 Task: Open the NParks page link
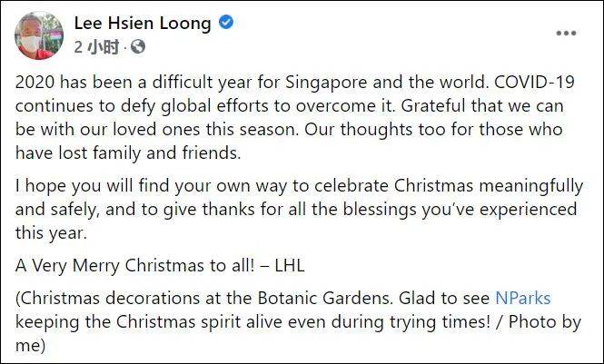(523, 298)
